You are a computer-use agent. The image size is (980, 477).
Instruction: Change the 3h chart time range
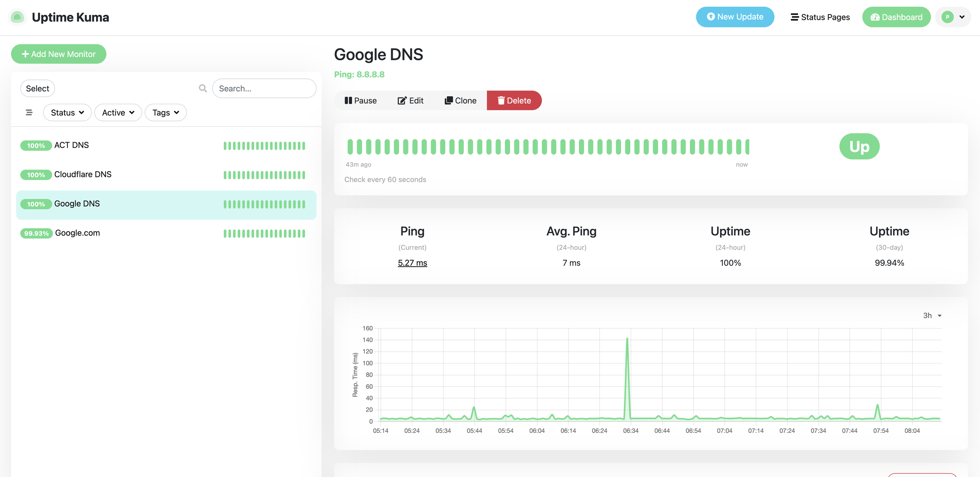pyautogui.click(x=932, y=316)
